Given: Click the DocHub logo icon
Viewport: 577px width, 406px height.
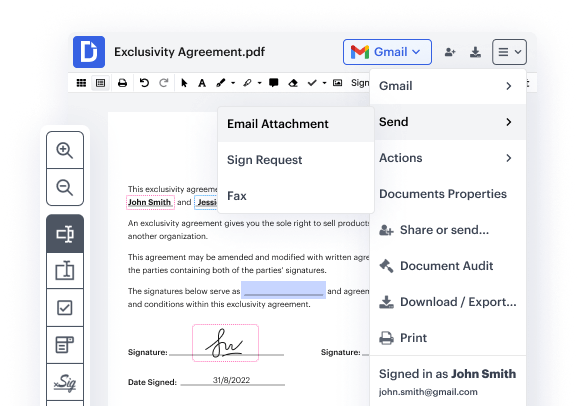Looking at the screenshot, I should pyautogui.click(x=89, y=52).
